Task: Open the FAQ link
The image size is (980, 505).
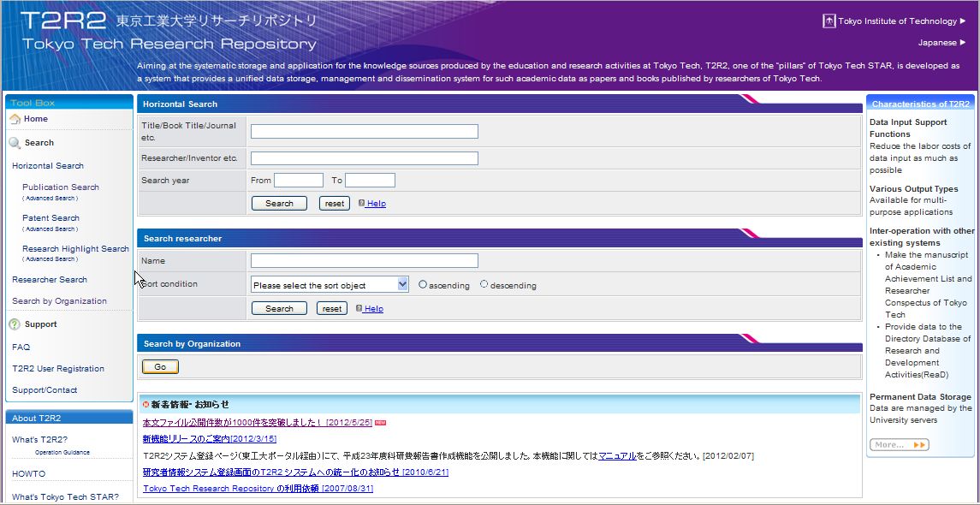Action: (x=21, y=347)
